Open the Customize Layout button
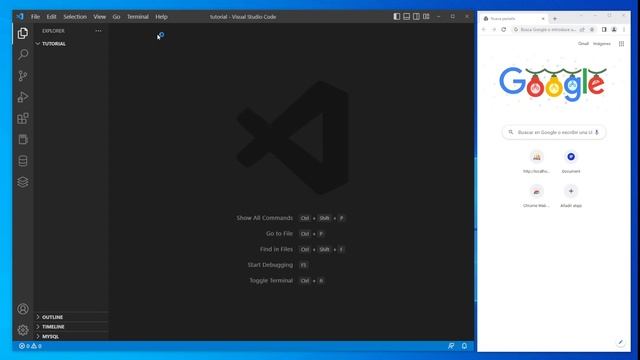Viewport: 640px width, 360px height. 426,16
